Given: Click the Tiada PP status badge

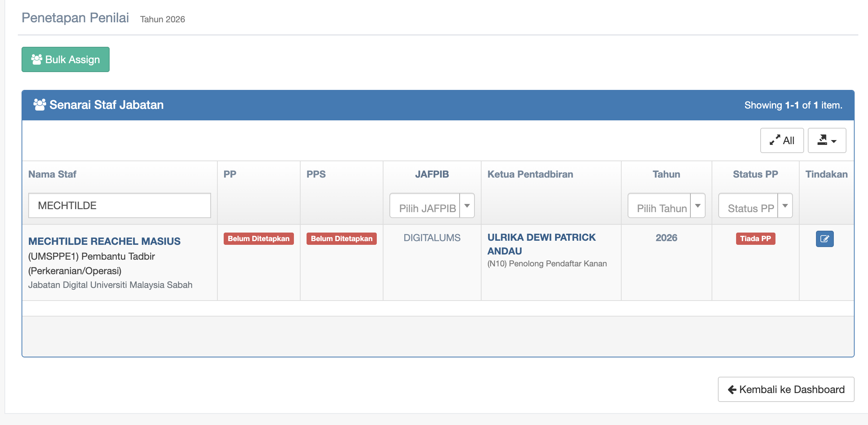Looking at the screenshot, I should pyautogui.click(x=755, y=239).
